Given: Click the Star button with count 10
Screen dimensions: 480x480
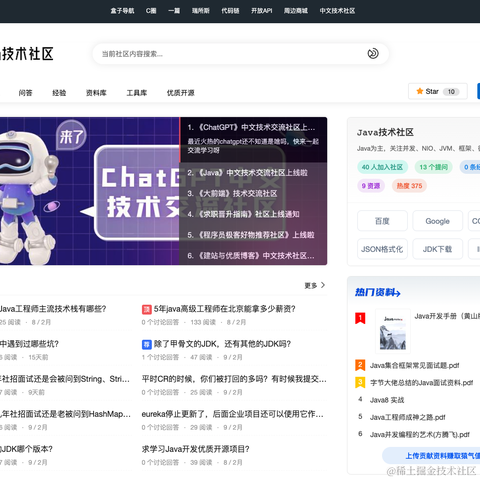Looking at the screenshot, I should point(438,91).
